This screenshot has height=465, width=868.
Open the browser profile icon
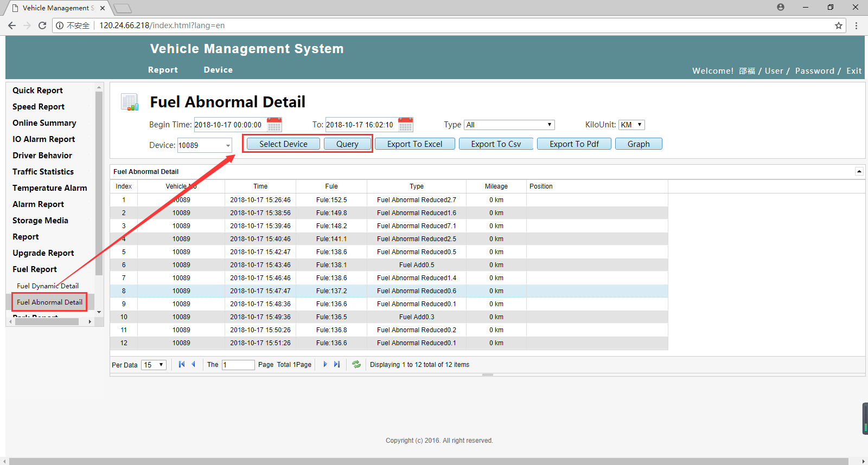pyautogui.click(x=781, y=7)
